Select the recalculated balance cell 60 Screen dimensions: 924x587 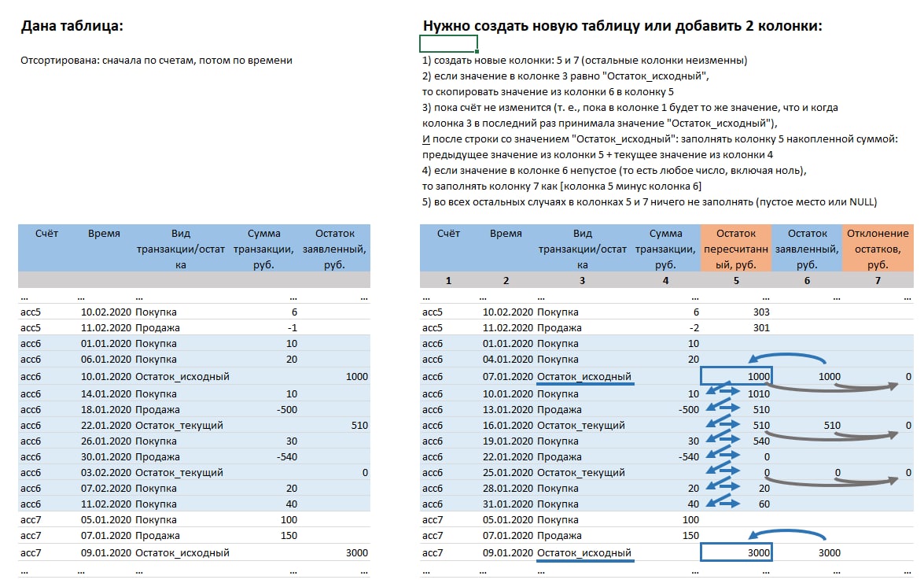point(736,504)
